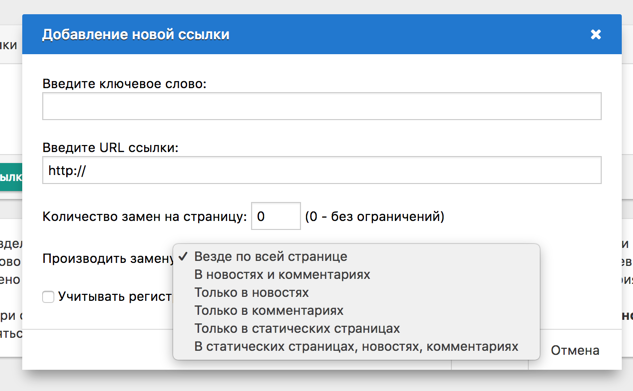
Task: Choose Только в статических страницах option
Action: click(x=356, y=328)
